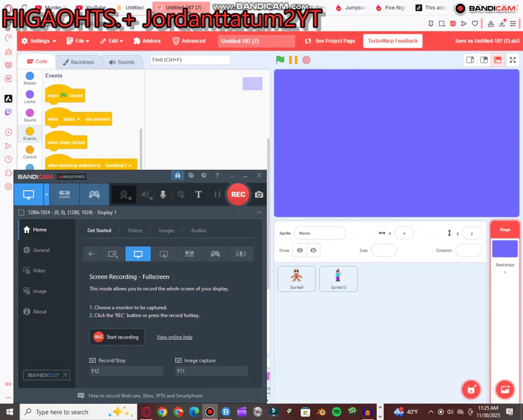Image resolution: width=523 pixels, height=420 pixels.
Task: Click Save as Untitled-187 (7).sb3
Action: 488,41
